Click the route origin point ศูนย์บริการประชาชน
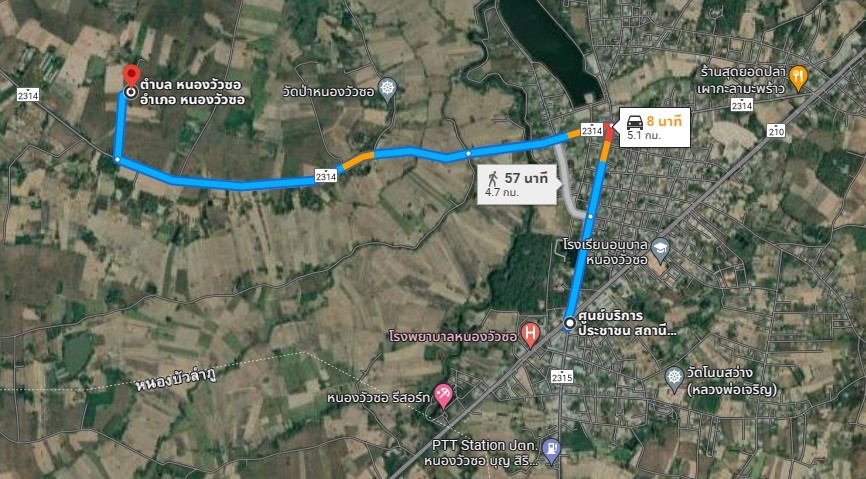Image resolution: width=866 pixels, height=479 pixels. point(570,323)
